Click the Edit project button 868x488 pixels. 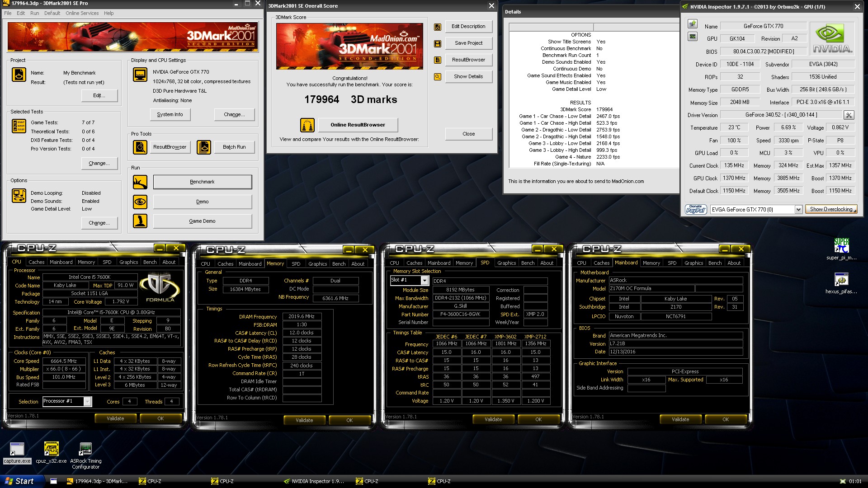tap(99, 96)
